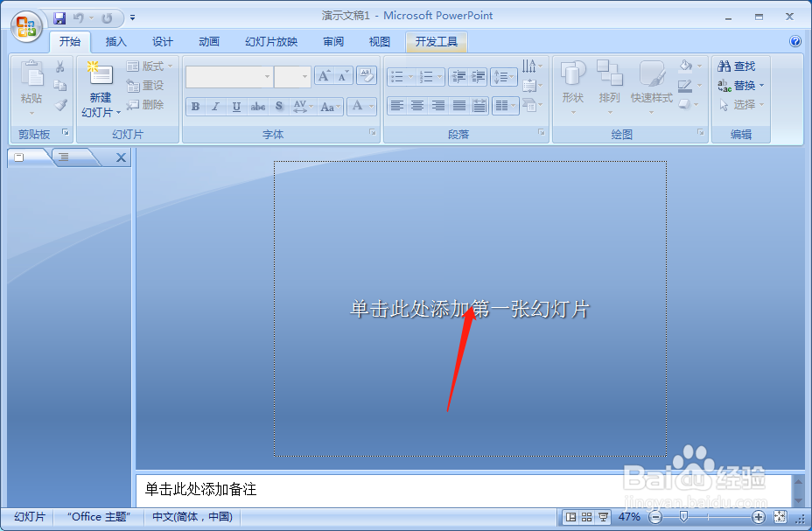The width and height of the screenshot is (812, 531).
Task: Open clipboard pane dialog launcher
Action: point(66,133)
